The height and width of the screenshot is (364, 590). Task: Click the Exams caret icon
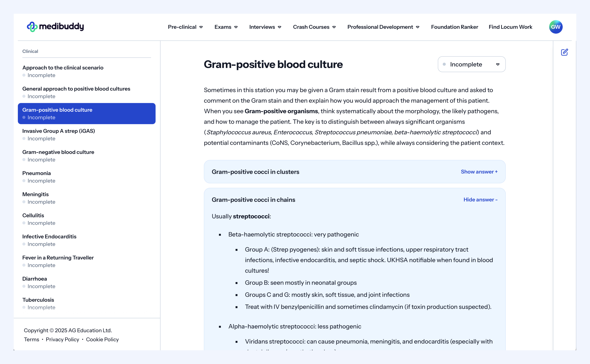tap(236, 27)
